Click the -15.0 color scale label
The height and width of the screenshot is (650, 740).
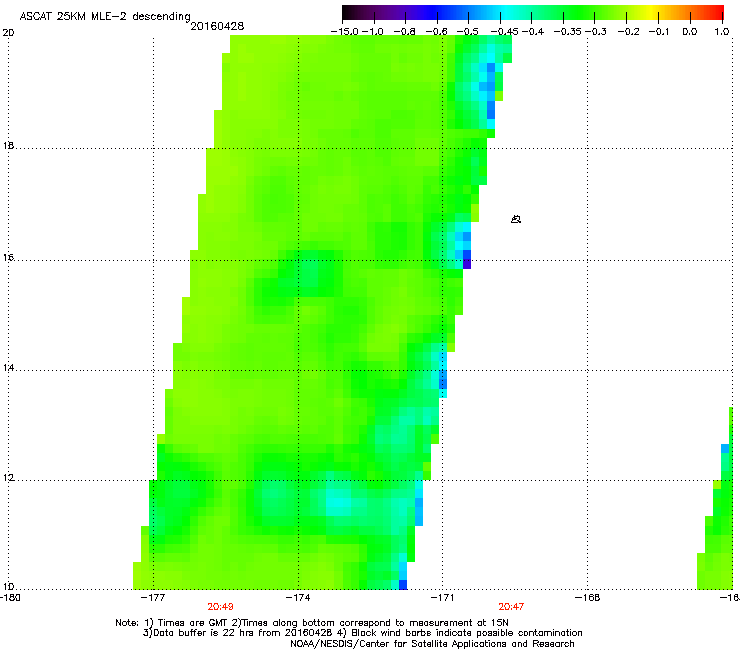[345, 32]
